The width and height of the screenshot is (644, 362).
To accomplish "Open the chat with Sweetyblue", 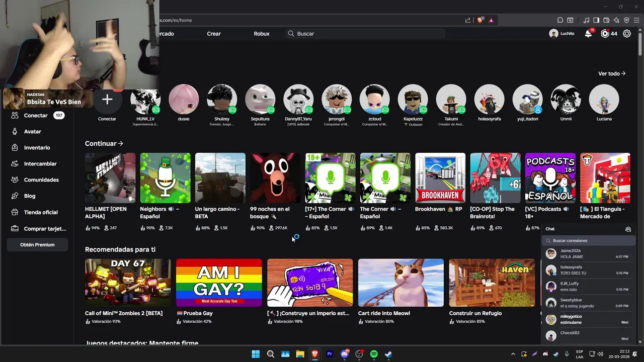I will (x=588, y=303).
